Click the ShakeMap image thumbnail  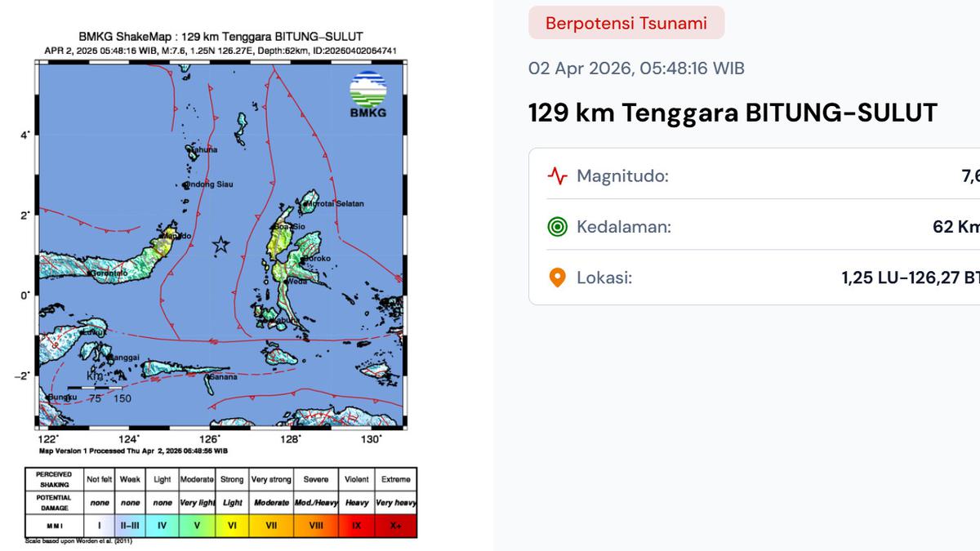coord(220,245)
